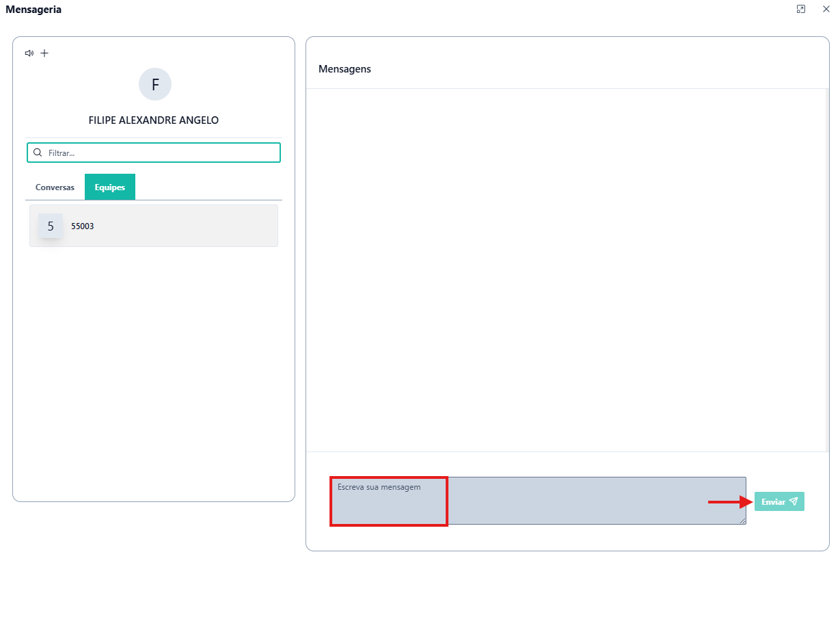
Task: Click the plus icon to start new conversation
Action: [x=44, y=53]
